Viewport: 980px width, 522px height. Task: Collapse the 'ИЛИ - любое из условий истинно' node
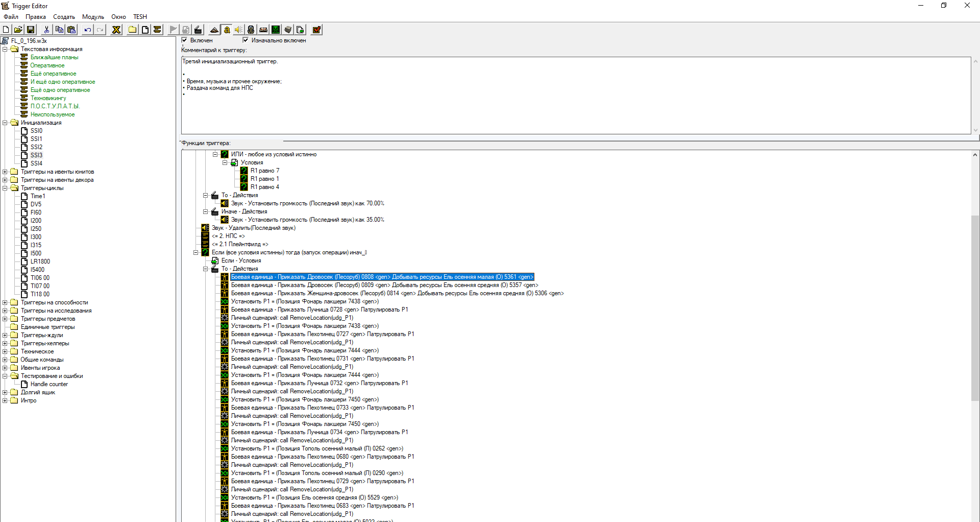(215, 154)
